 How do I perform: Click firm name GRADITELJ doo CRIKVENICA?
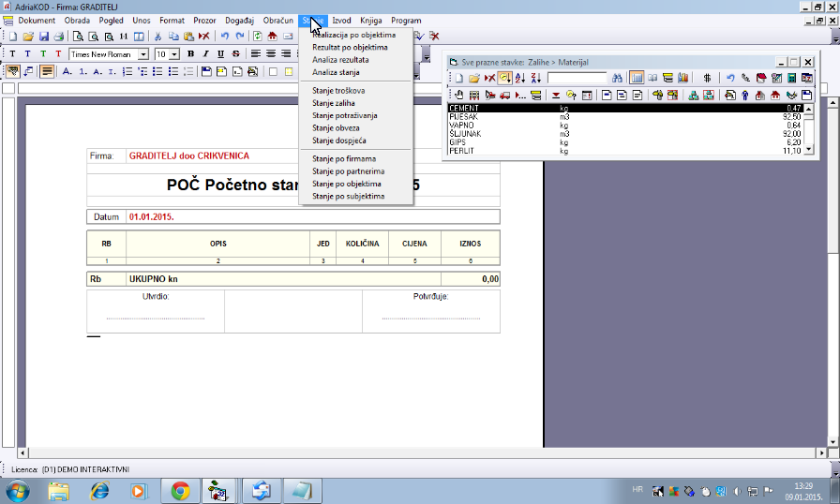(189, 156)
